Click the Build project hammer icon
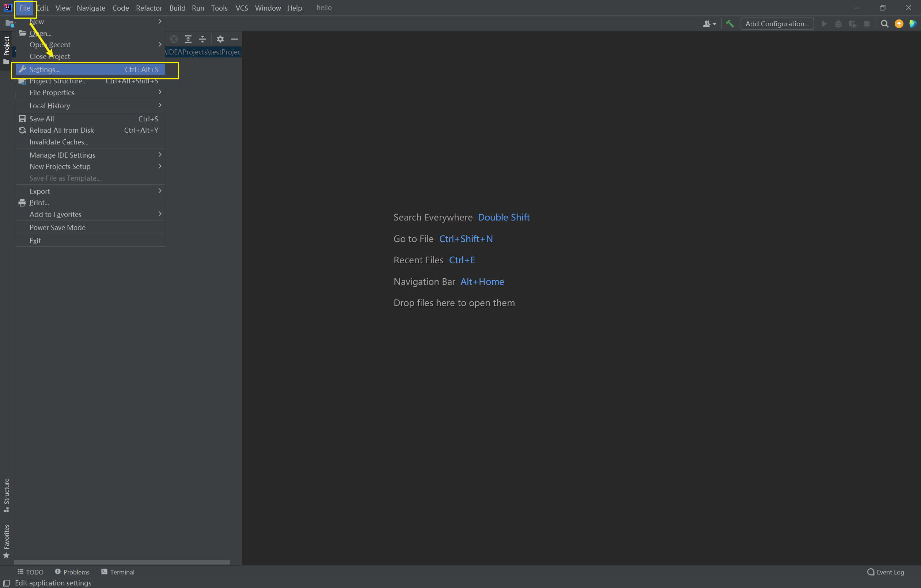 coord(730,24)
